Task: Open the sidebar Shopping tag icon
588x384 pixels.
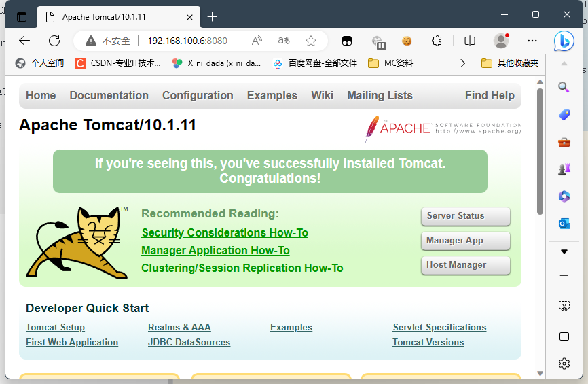Action: pyautogui.click(x=564, y=114)
